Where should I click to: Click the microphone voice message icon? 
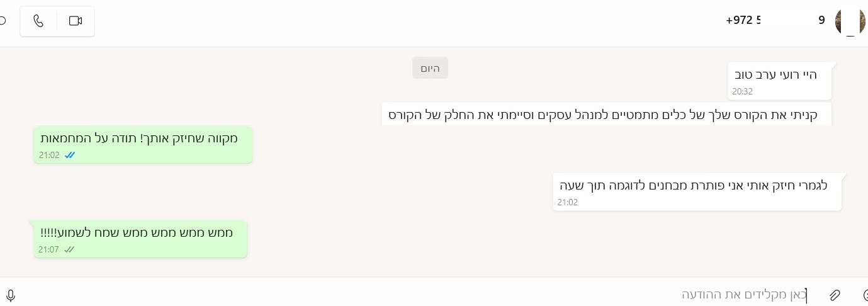(x=11, y=295)
